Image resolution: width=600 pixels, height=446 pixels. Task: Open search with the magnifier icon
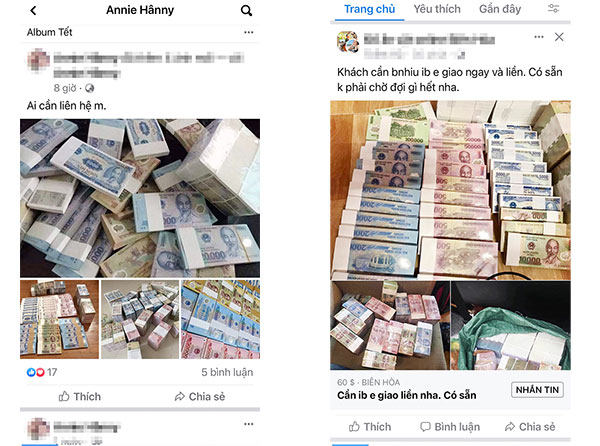pos(246,10)
